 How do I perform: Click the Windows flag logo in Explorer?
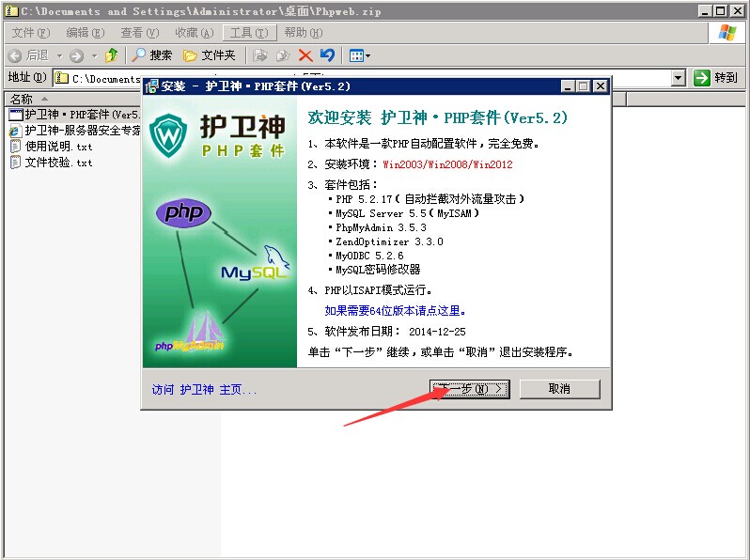727,33
